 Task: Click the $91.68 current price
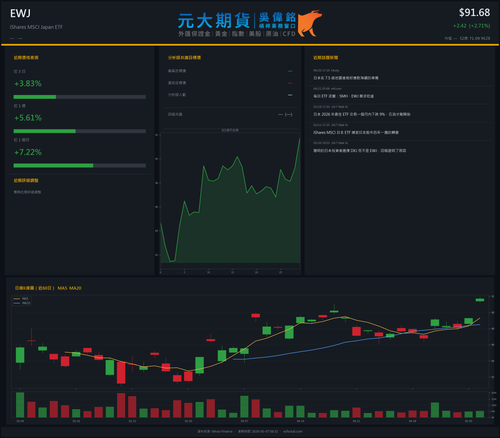[474, 13]
